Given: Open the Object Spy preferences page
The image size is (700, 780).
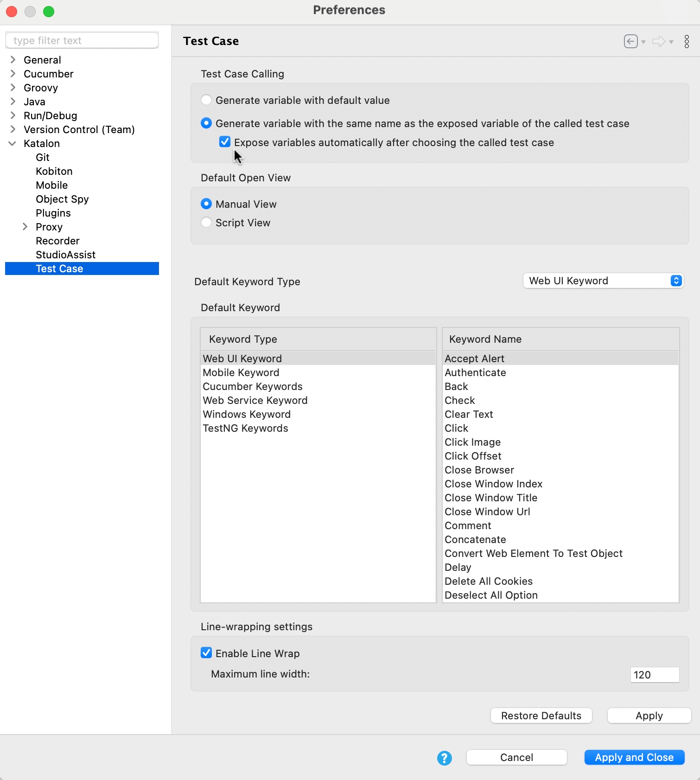Looking at the screenshot, I should 62,199.
